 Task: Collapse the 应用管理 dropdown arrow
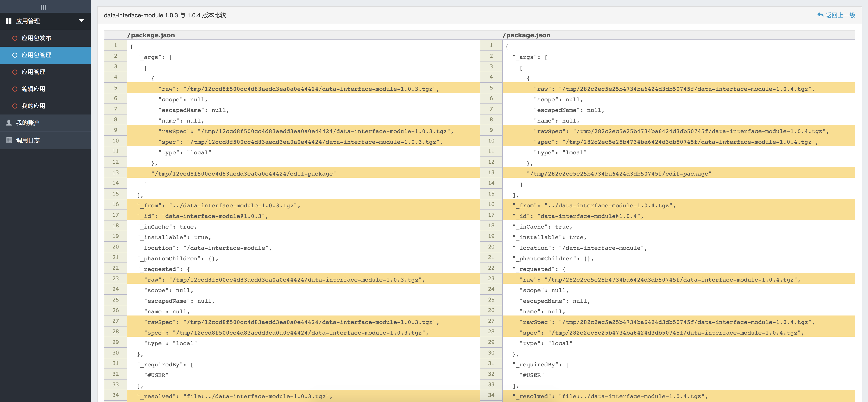[81, 21]
